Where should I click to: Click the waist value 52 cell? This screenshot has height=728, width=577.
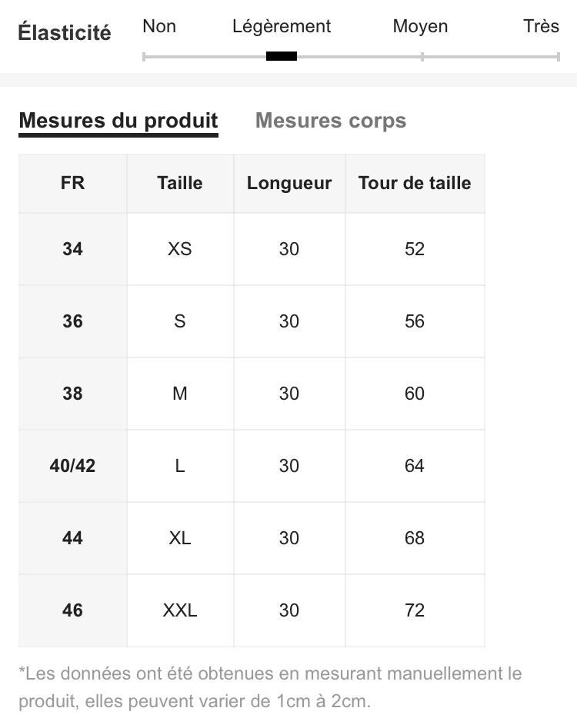(x=415, y=249)
